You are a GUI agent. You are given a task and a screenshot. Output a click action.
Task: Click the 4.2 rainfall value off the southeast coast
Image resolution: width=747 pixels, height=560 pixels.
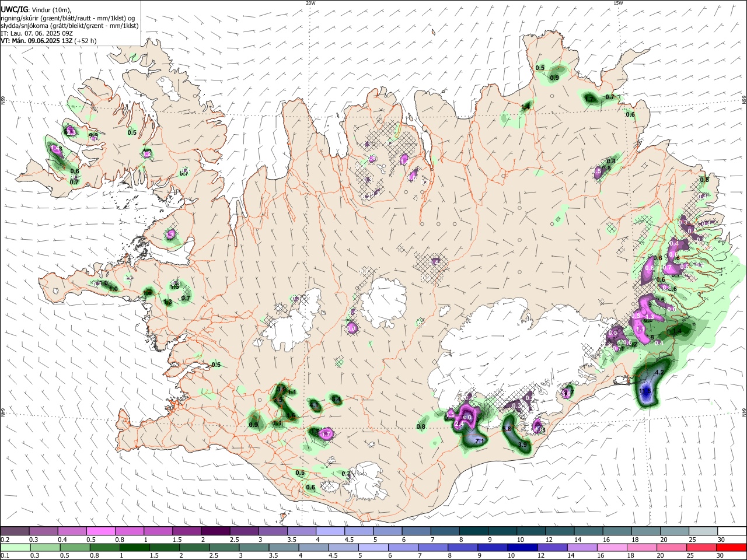660,372
